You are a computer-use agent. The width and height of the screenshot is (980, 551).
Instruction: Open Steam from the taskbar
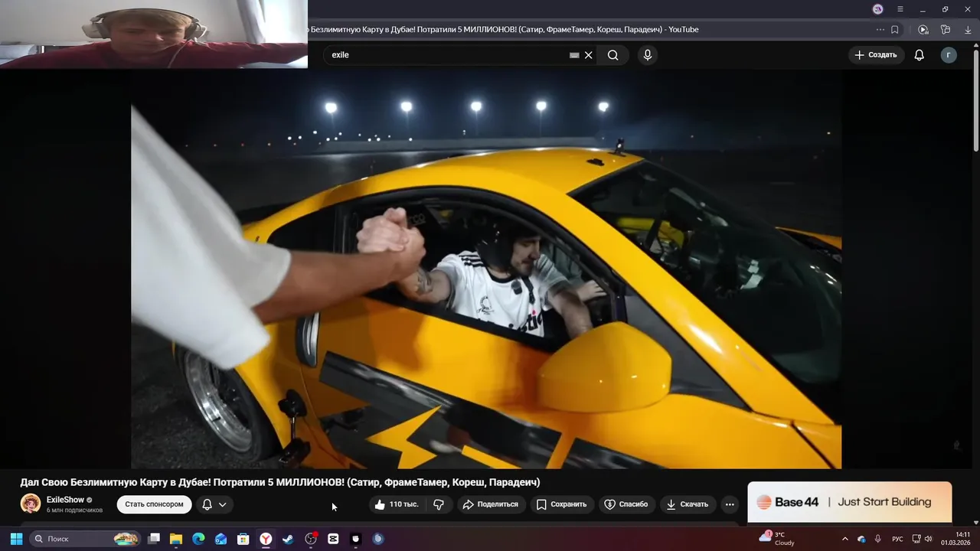(288, 539)
